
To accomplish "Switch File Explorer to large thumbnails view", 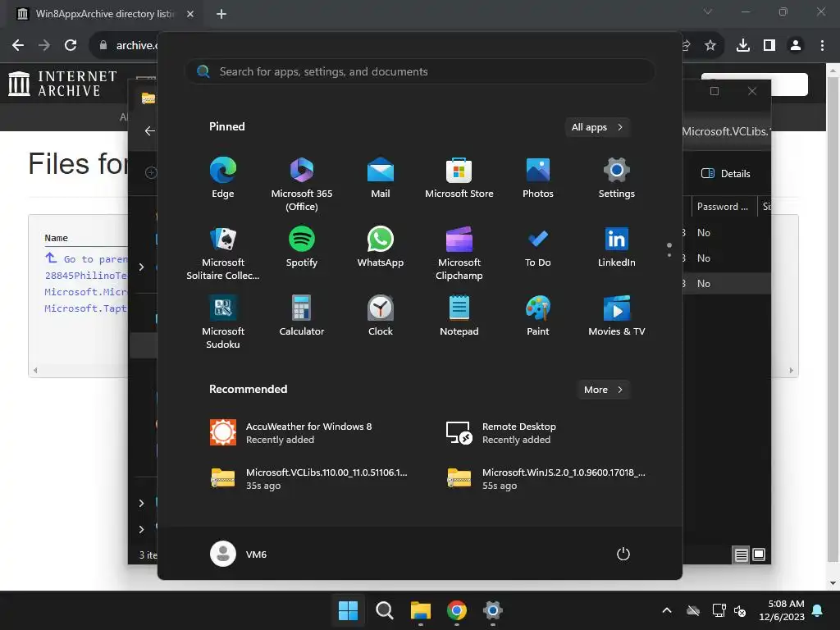I will [x=759, y=555].
